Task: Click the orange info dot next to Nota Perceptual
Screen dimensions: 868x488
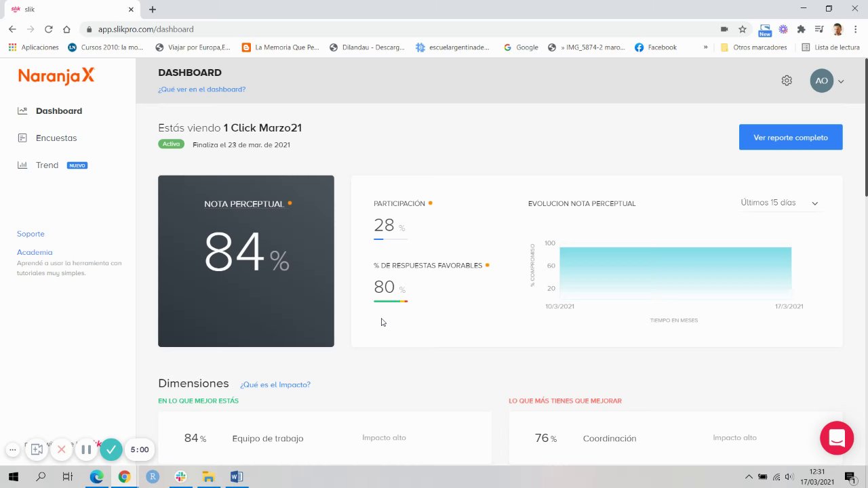Action: coord(290,203)
